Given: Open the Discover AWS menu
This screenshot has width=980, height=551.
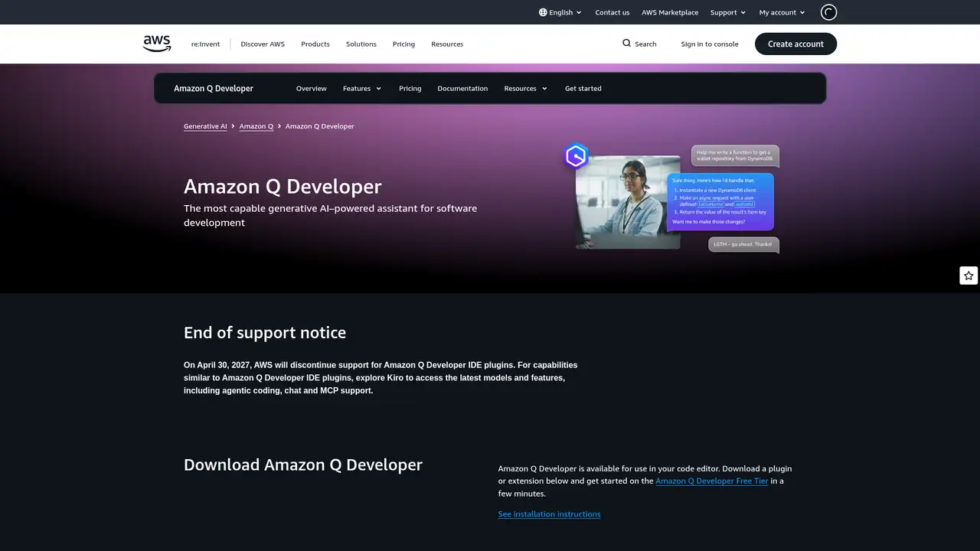Looking at the screenshot, I should tap(263, 44).
